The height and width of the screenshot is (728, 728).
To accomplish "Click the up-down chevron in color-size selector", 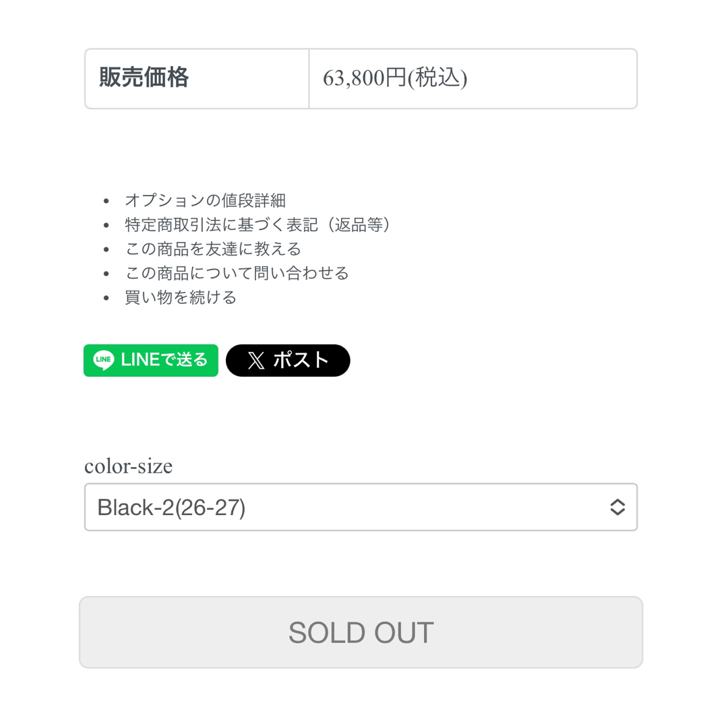I will 617,507.
